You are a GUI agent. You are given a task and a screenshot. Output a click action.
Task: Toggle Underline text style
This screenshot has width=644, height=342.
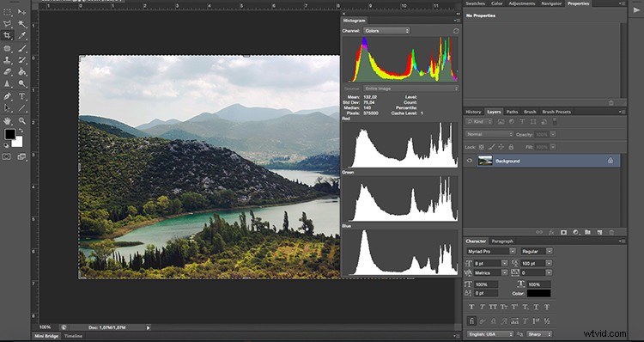[x=536, y=307]
